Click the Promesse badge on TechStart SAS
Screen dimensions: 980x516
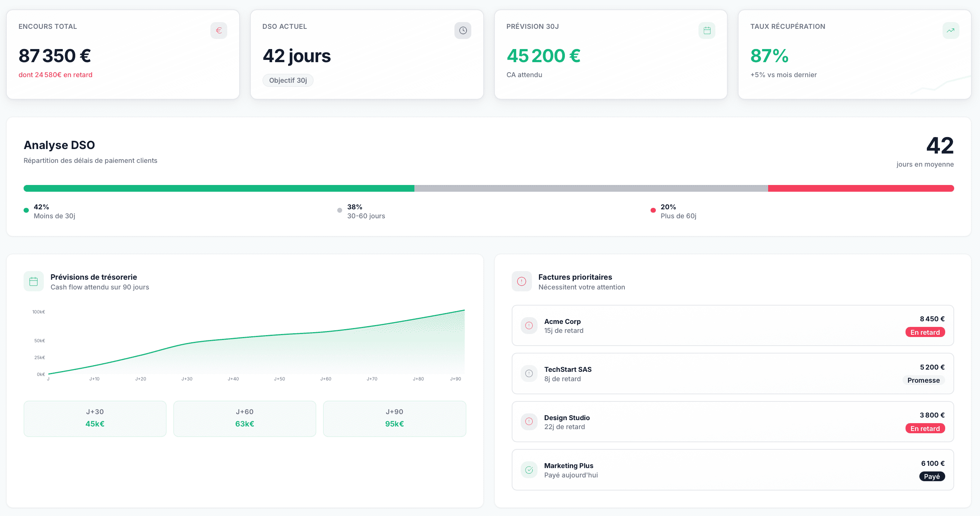click(923, 380)
